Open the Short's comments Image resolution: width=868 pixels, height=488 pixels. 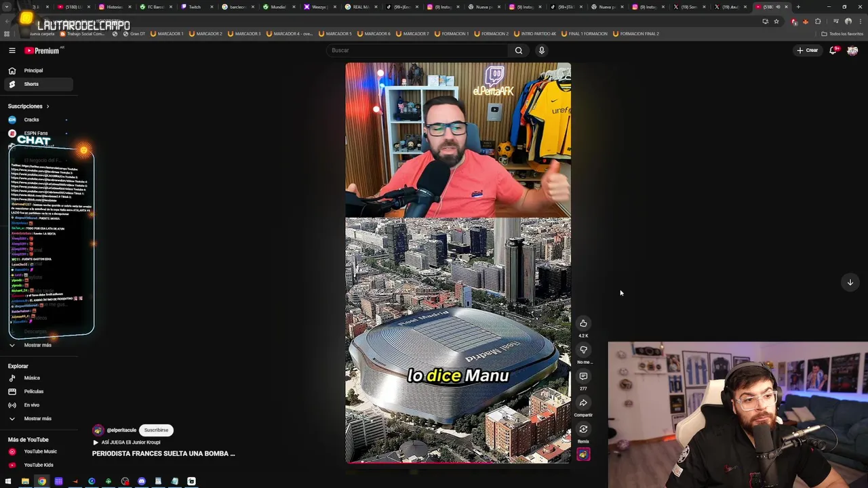[583, 376]
